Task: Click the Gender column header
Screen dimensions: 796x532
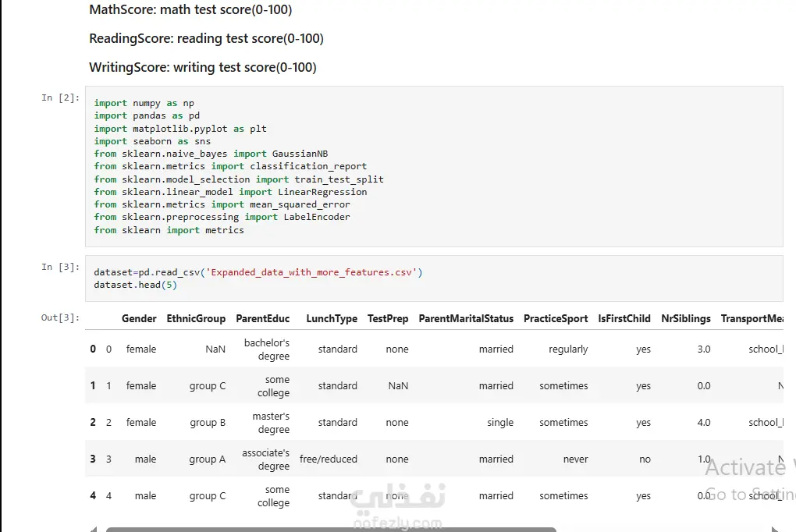Action: click(x=139, y=318)
